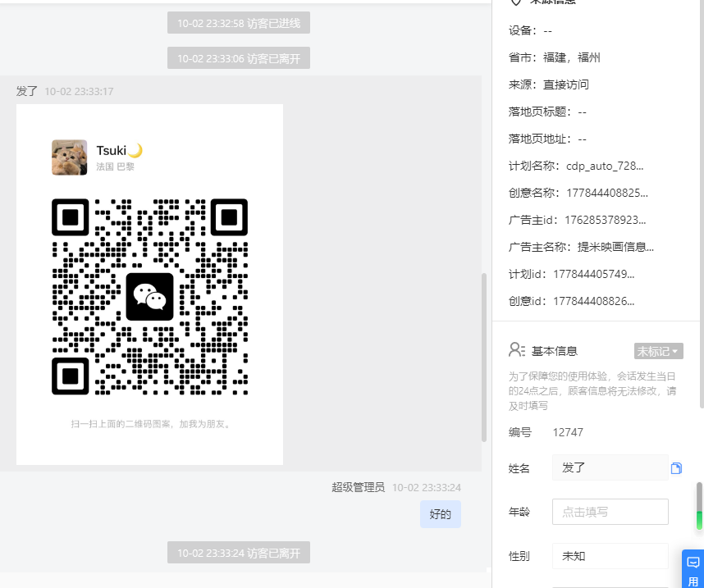Click the 广告主名称 value 提米映画信息...
Viewport: 704px width, 588px height.
click(x=615, y=247)
